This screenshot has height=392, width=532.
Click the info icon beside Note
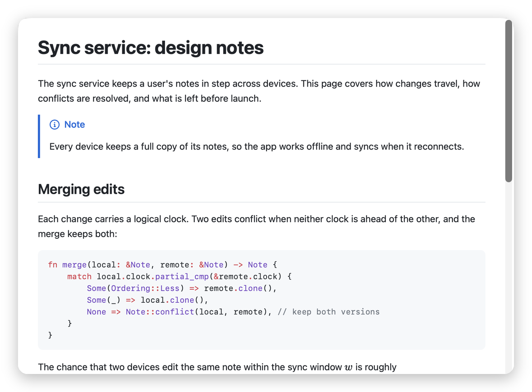click(54, 124)
